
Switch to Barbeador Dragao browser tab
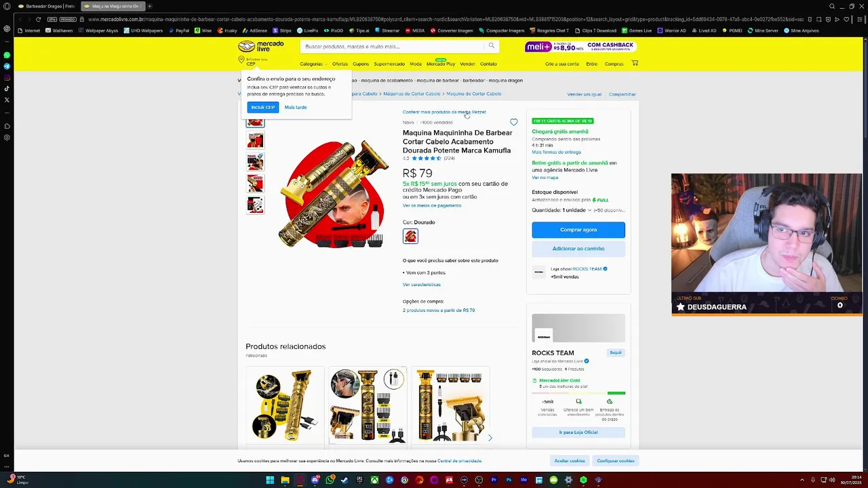click(x=46, y=6)
